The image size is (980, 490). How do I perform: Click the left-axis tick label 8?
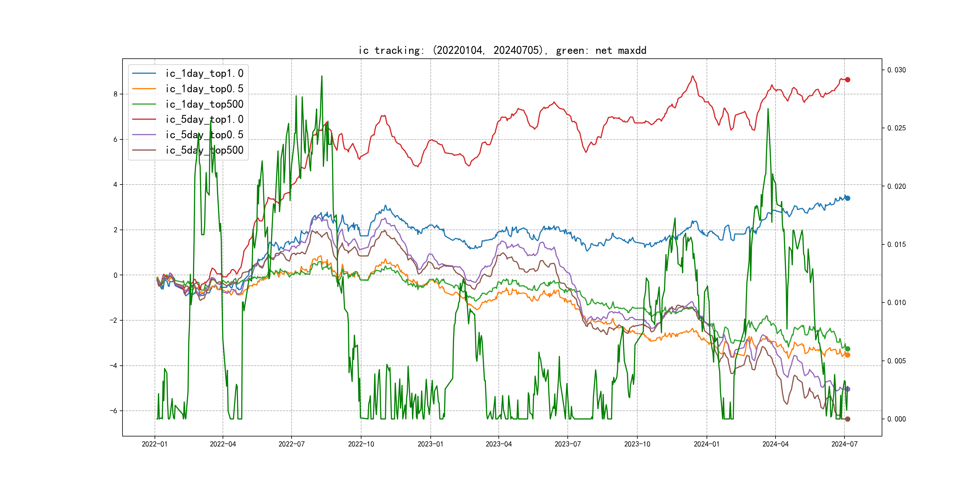point(115,94)
